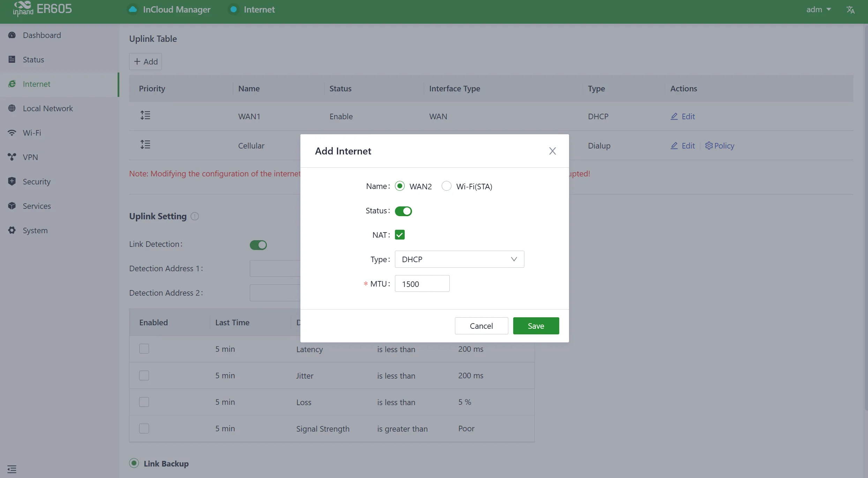Click the System gear icon in sidebar

[x=12, y=230]
